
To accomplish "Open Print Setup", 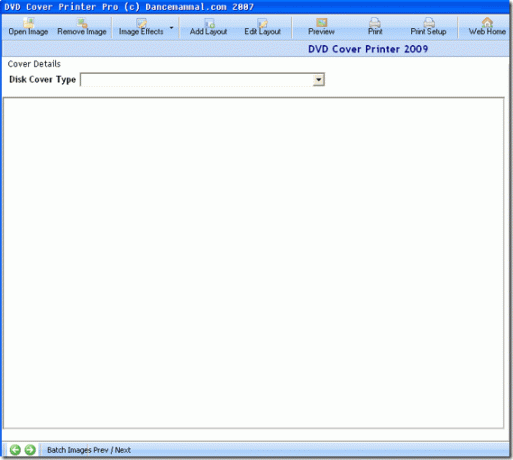I will (428, 27).
